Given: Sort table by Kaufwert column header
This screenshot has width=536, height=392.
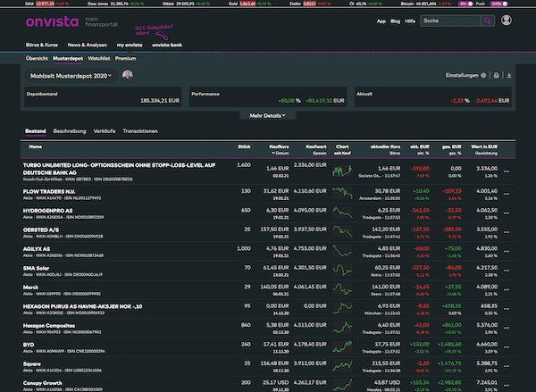Looking at the screenshot, I should [316, 147].
